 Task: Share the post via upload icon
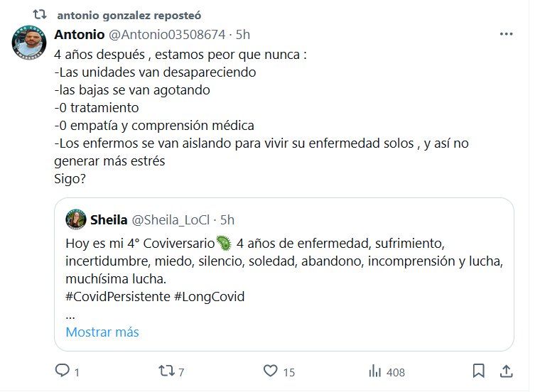[x=507, y=371]
